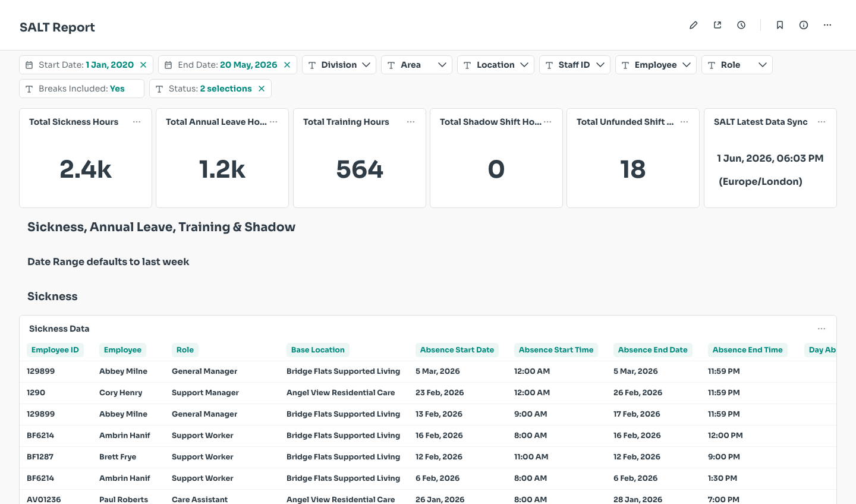Screen dimensions: 856x504
Task: Select Paul Roberts employee cell
Action: pos(124,499)
